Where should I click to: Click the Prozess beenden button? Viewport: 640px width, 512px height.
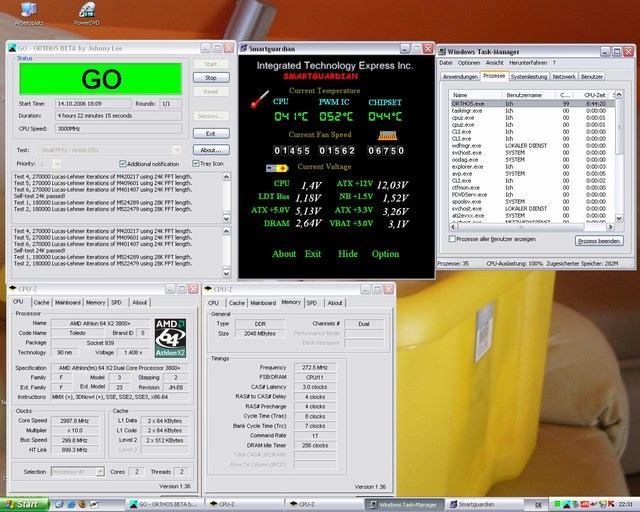click(x=599, y=241)
